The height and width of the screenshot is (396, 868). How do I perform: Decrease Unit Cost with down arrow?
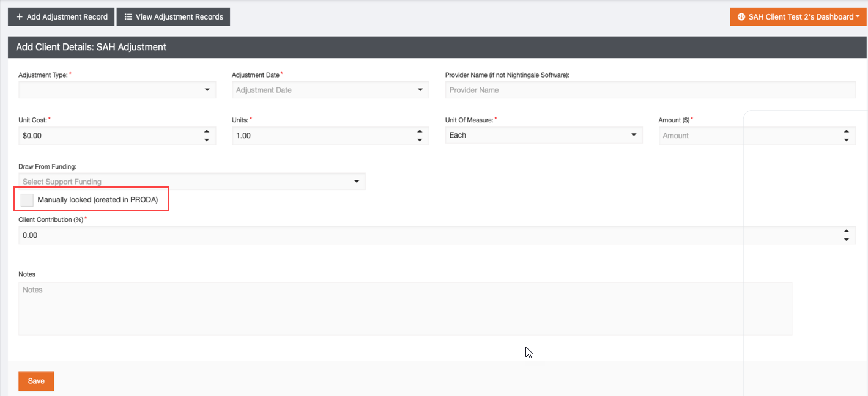(207, 140)
